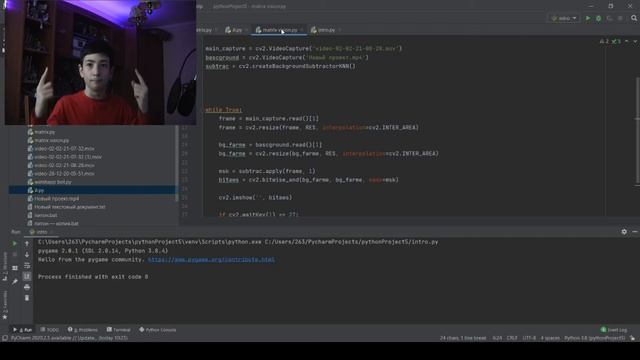Open Run panel settings gear
Image resolution: width=640 pixels, height=360 pixels.
(624, 232)
